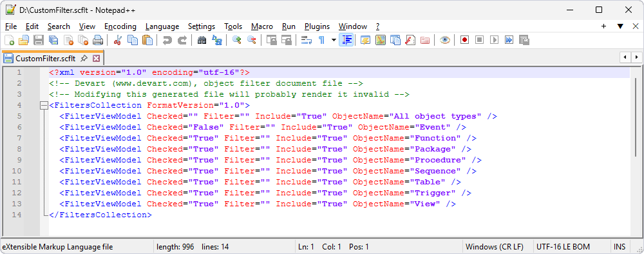644x254 pixels.
Task: Click the Windows (CR LF) status entry
Action: tap(495, 247)
